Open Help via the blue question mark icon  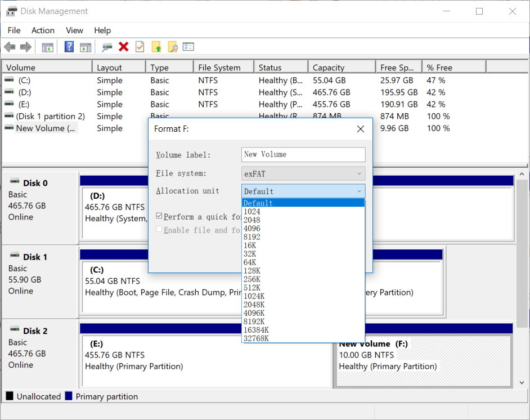pyautogui.click(x=69, y=47)
